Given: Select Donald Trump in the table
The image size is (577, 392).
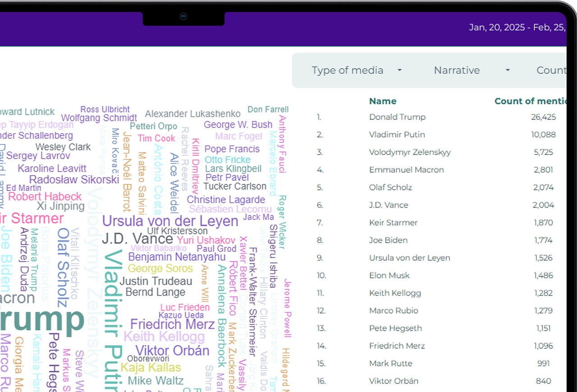Looking at the screenshot, I should click(397, 117).
